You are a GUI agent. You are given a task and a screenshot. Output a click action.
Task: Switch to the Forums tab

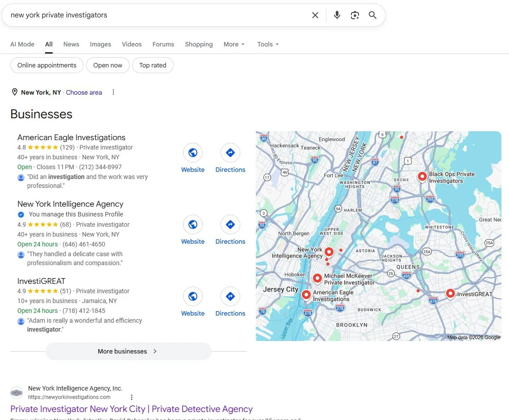tap(163, 44)
